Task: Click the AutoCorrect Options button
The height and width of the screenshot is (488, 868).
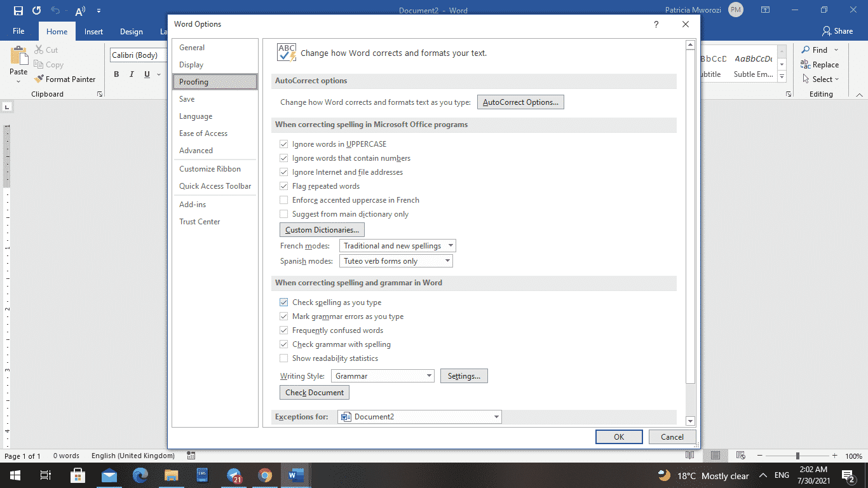Action: click(520, 102)
